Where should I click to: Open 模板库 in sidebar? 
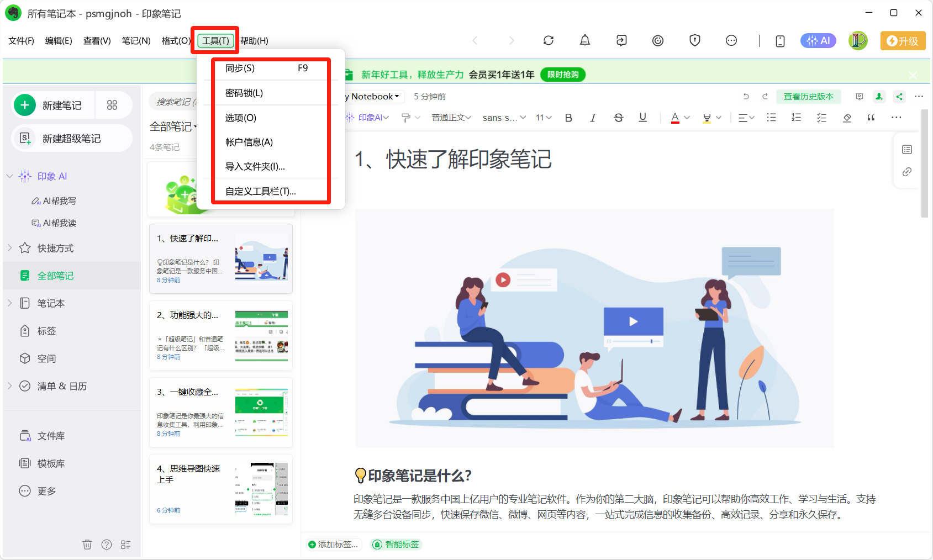pyautogui.click(x=42, y=463)
